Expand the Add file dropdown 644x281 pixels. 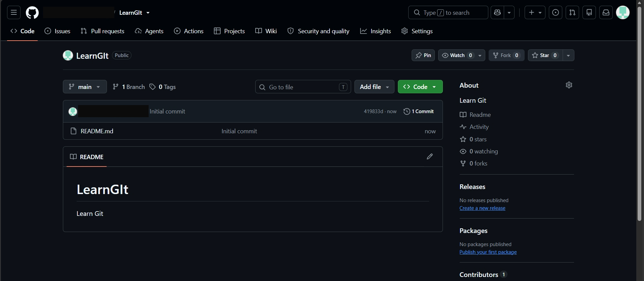[374, 87]
